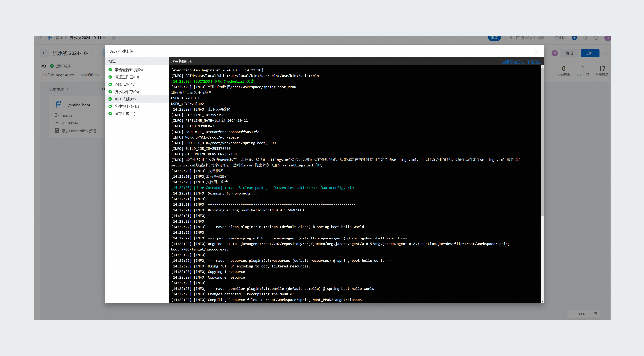Click the FA member avatar beside 编辑
Screen dimensions: 644x356
(x=555, y=53)
